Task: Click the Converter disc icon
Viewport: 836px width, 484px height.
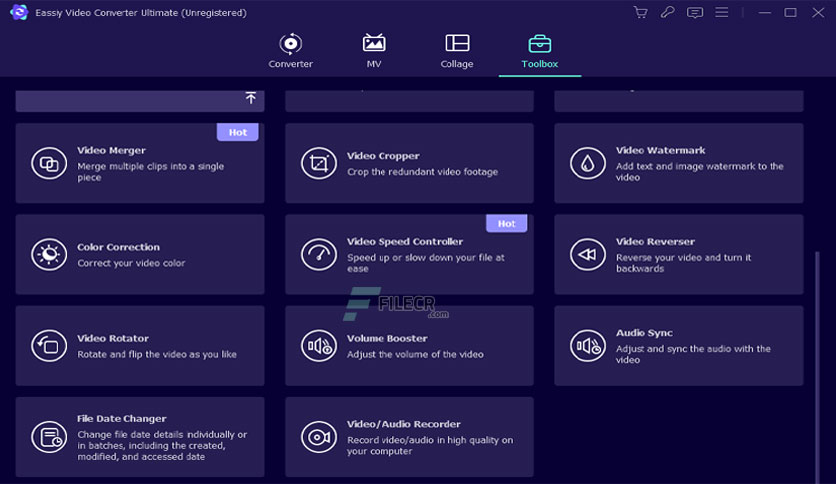Action: coord(291,44)
